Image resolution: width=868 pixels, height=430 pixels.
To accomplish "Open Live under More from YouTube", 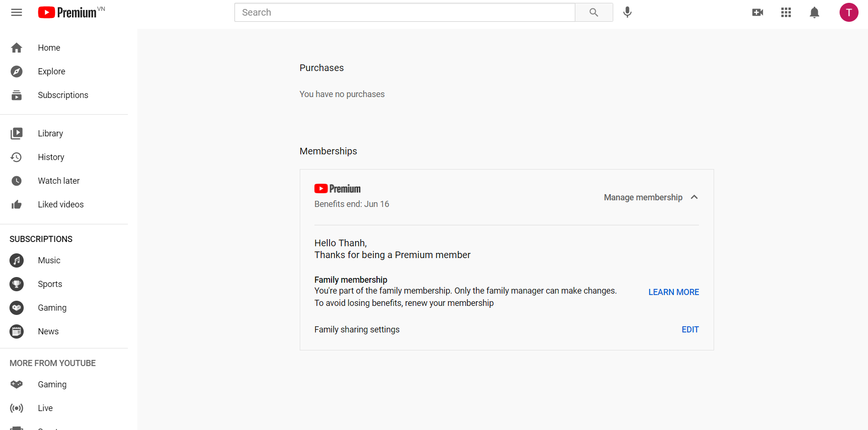I will point(45,408).
